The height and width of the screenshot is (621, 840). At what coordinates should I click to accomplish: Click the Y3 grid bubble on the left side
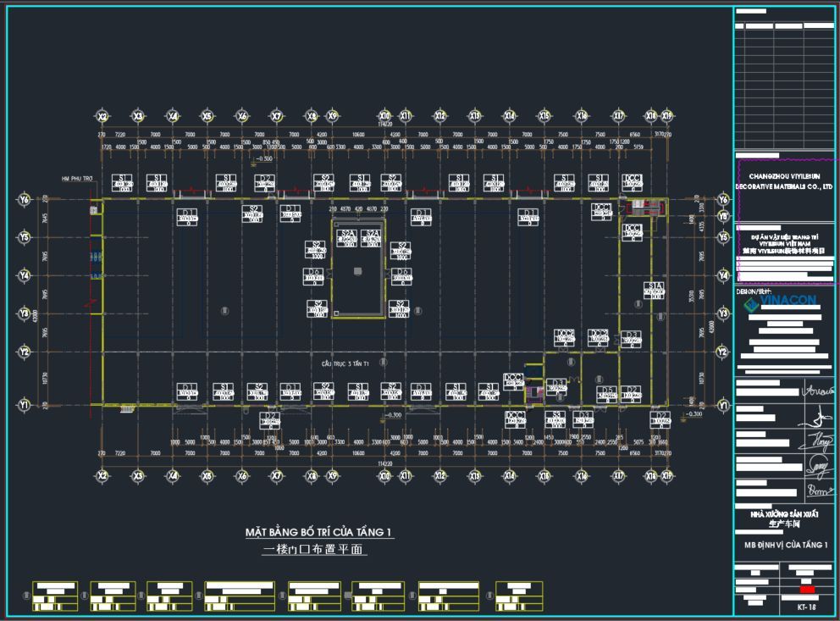pos(25,313)
